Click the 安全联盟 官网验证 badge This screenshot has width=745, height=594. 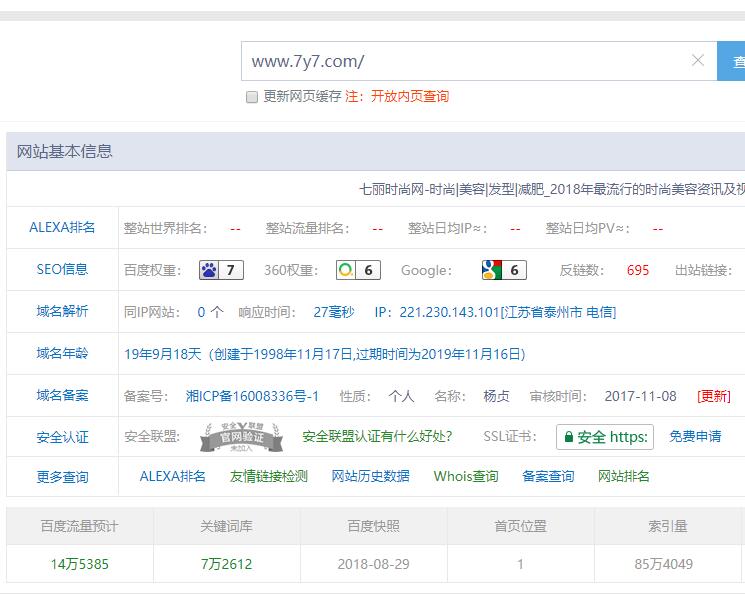[241, 437]
